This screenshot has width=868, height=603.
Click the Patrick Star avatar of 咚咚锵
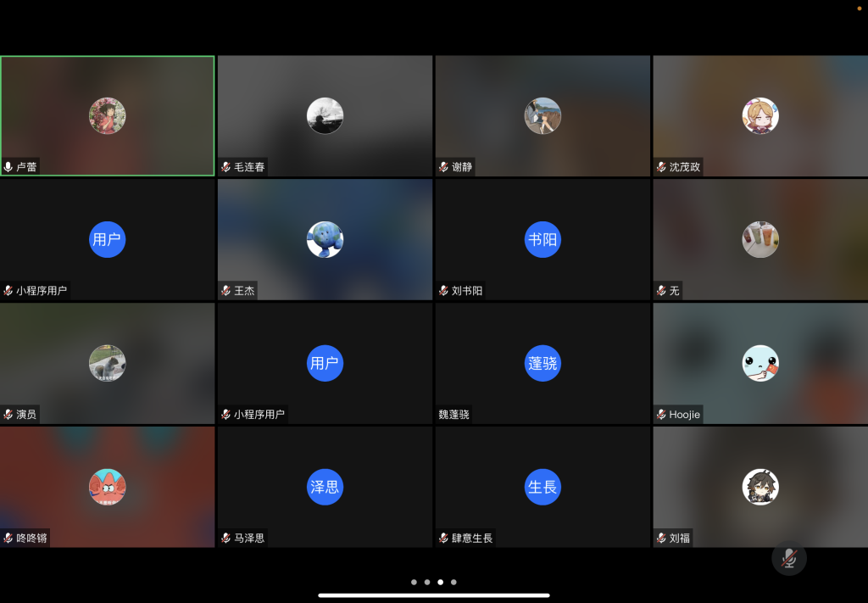108,487
